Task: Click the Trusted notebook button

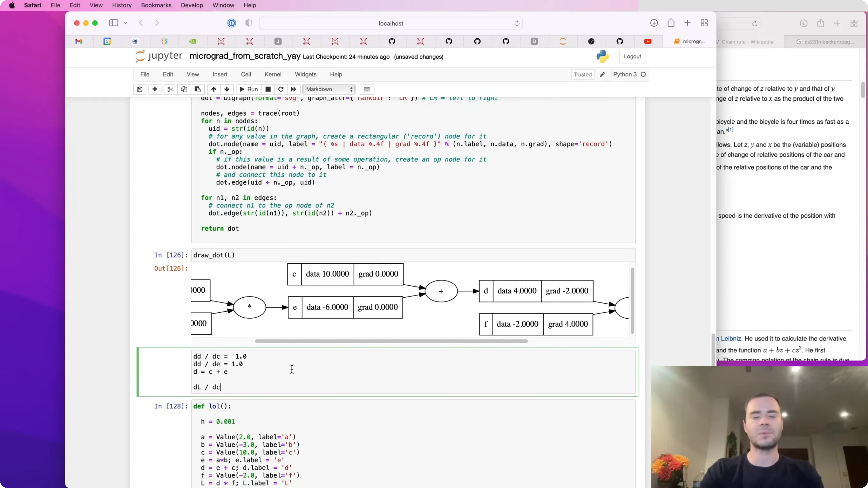Action: click(x=582, y=75)
